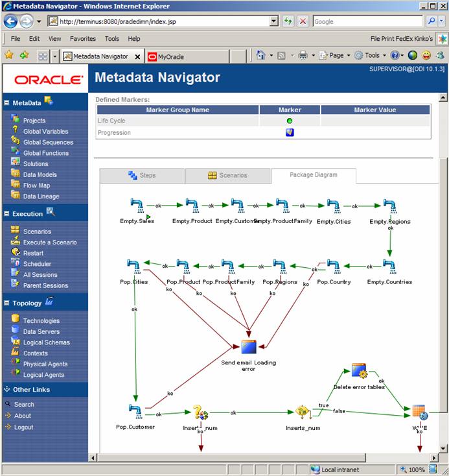The height and width of the screenshot is (476, 449).
Task: Click the Empty.Product step icon
Action: [x=192, y=206]
